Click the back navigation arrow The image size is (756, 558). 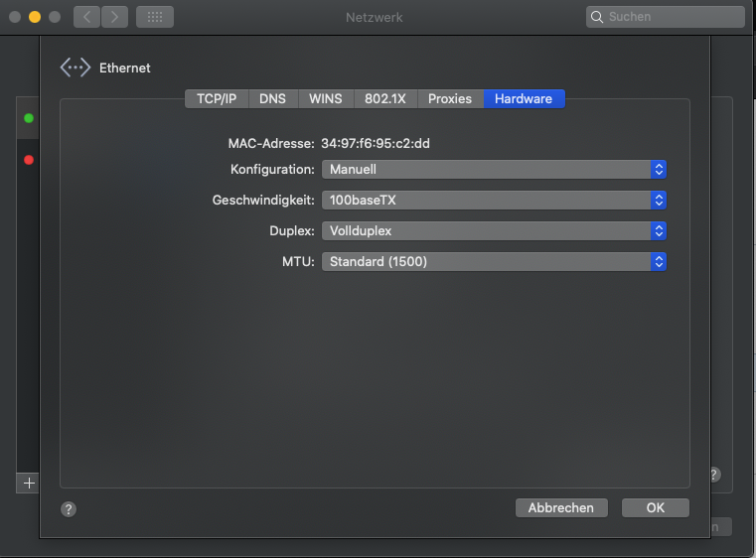[86, 17]
